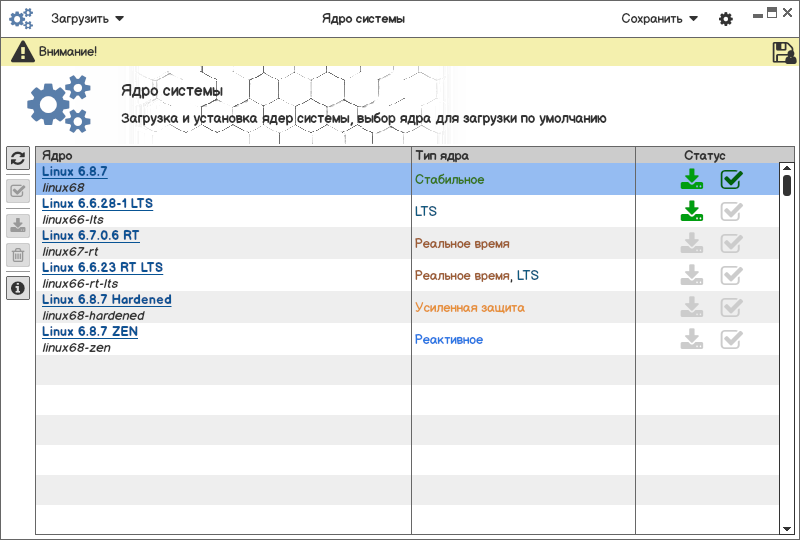Click the sidebar checkmark apply icon
Screen dimensions: 800x540
[17, 192]
